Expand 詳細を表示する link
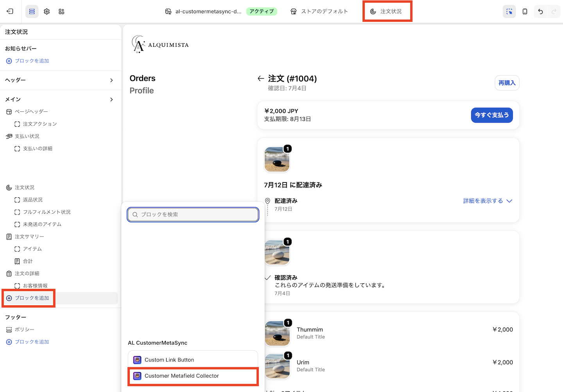563x392 pixels. coord(488,201)
